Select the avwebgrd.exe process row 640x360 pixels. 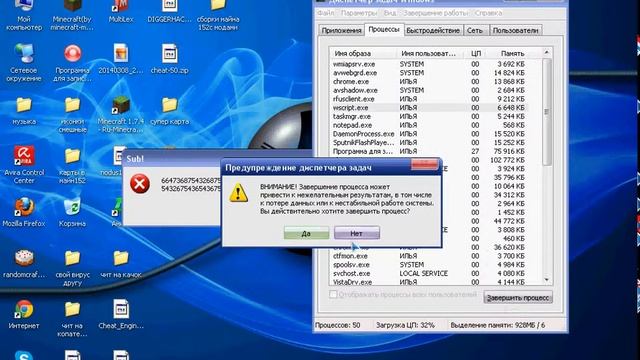[429, 73]
